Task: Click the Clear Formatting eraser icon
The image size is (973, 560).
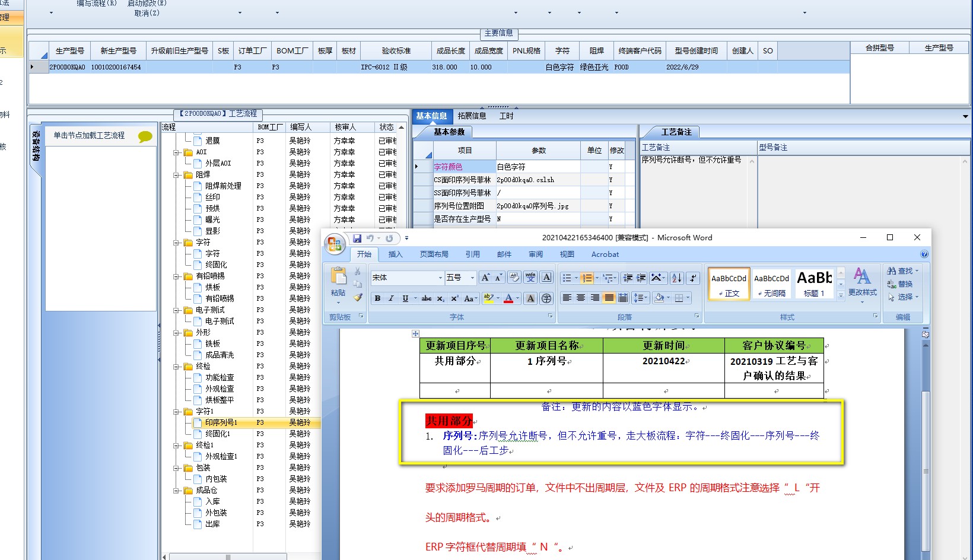Action: 514,277
